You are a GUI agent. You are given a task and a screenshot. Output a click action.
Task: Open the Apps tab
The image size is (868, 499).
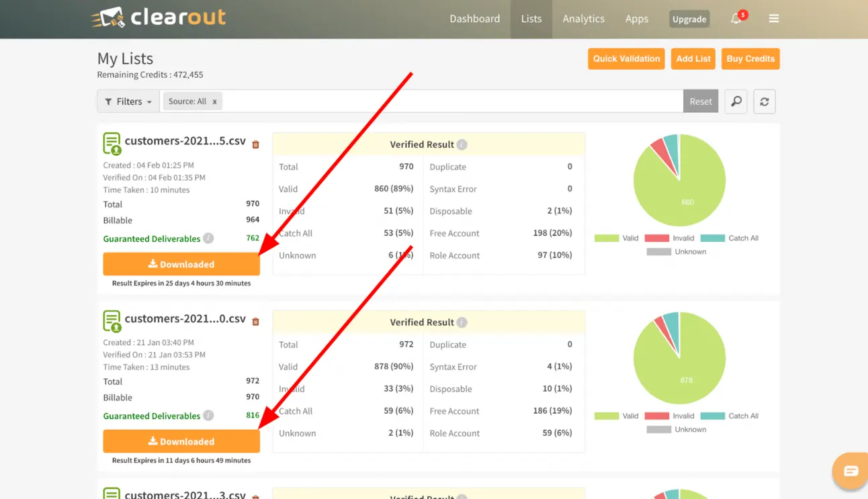pyautogui.click(x=637, y=19)
